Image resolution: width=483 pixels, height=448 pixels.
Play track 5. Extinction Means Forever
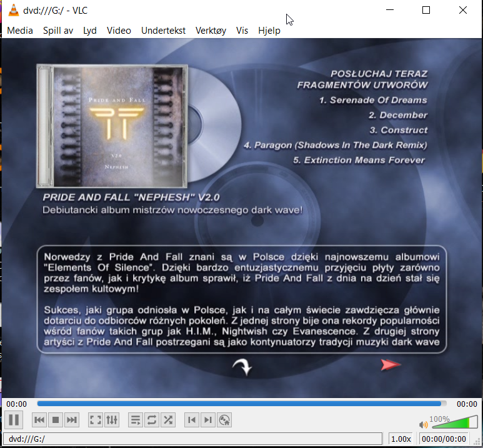tap(359, 160)
